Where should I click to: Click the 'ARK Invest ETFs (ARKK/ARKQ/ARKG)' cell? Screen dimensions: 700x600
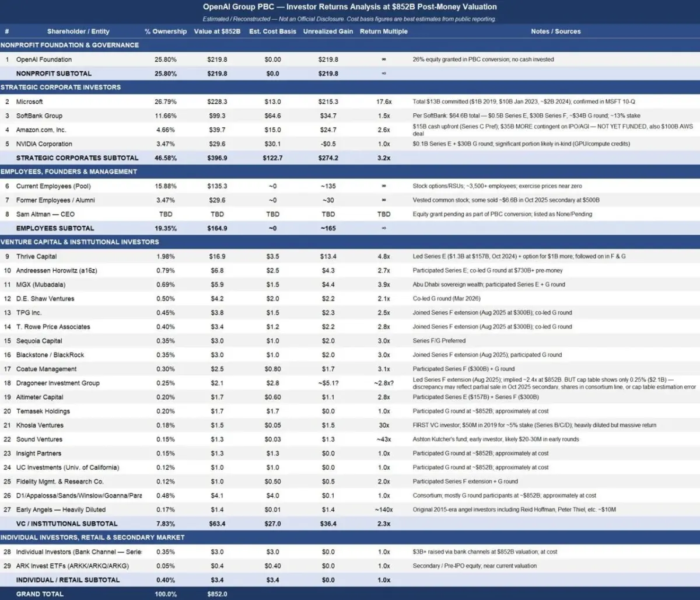click(72, 566)
